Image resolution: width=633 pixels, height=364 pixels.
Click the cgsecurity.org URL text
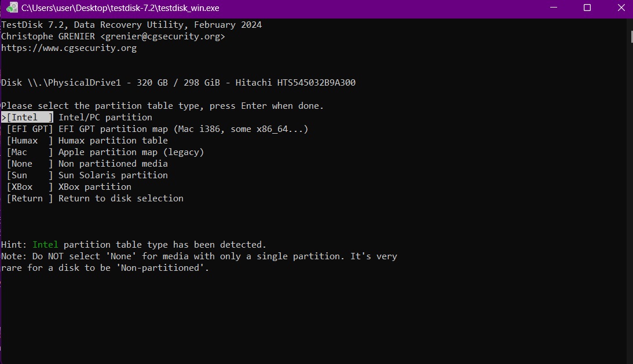click(69, 48)
